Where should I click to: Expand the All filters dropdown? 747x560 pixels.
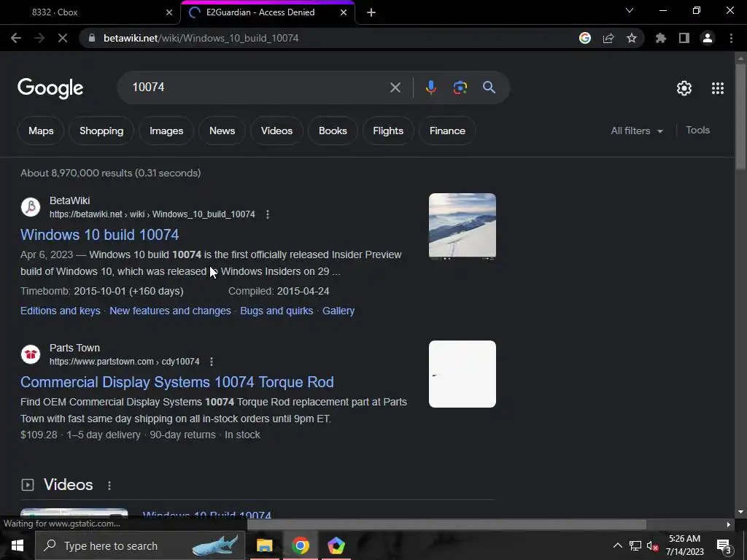coord(637,131)
